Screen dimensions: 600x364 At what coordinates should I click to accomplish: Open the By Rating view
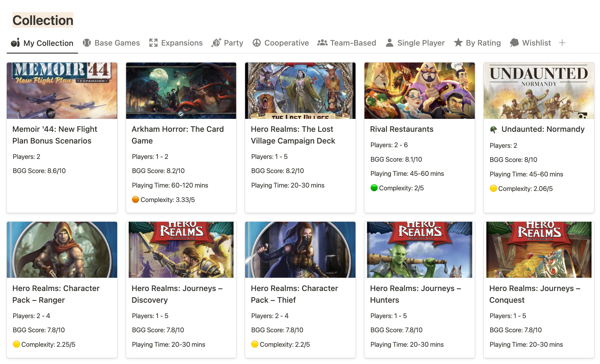[477, 43]
